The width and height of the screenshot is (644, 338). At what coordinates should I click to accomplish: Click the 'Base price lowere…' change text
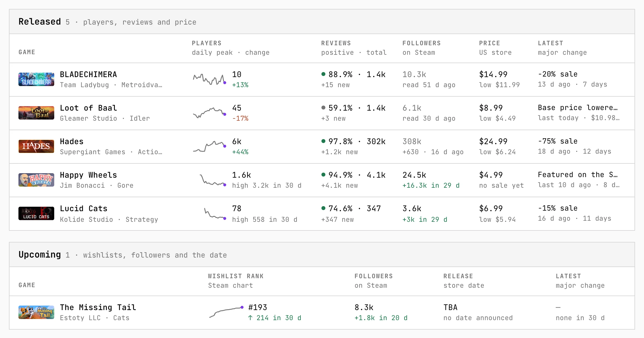[578, 108]
